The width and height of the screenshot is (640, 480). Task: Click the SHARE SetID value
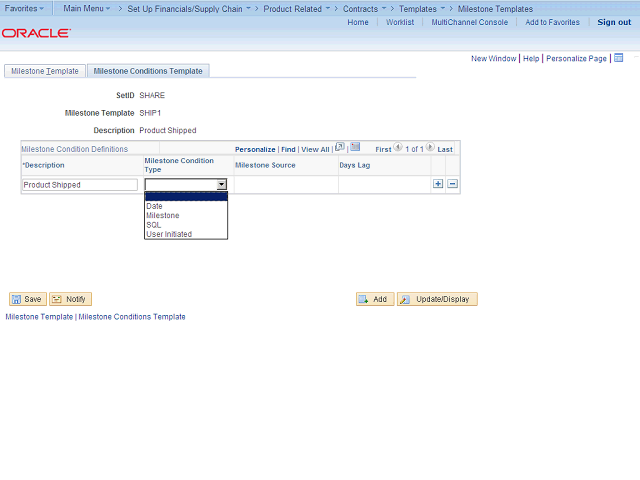coord(152,96)
